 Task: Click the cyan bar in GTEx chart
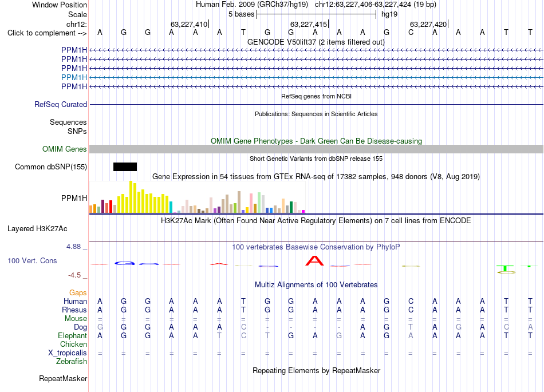coord(171,207)
